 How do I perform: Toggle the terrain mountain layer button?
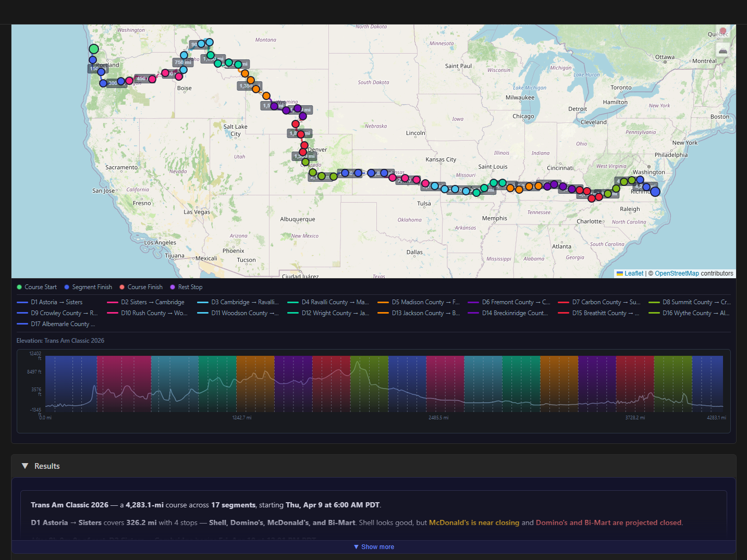pos(722,51)
